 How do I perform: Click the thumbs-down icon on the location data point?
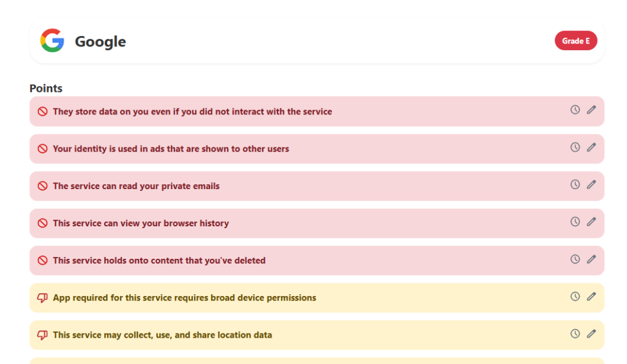click(42, 335)
